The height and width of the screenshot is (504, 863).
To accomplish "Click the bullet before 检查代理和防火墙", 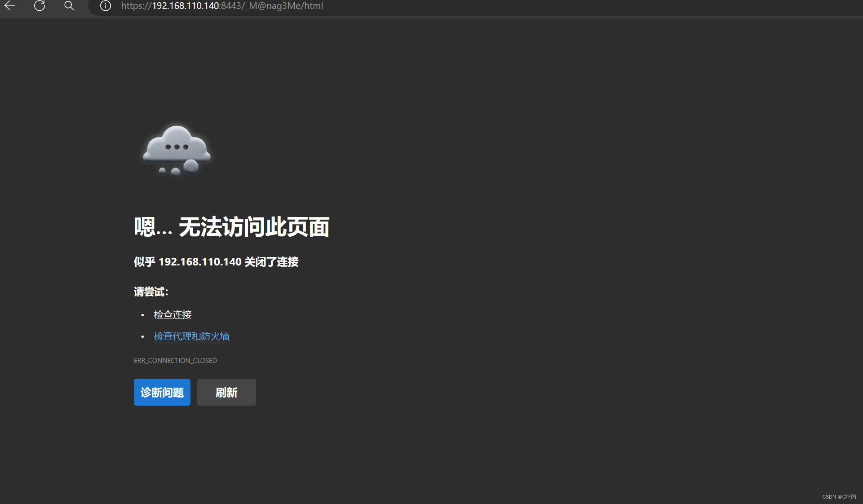I will point(142,336).
